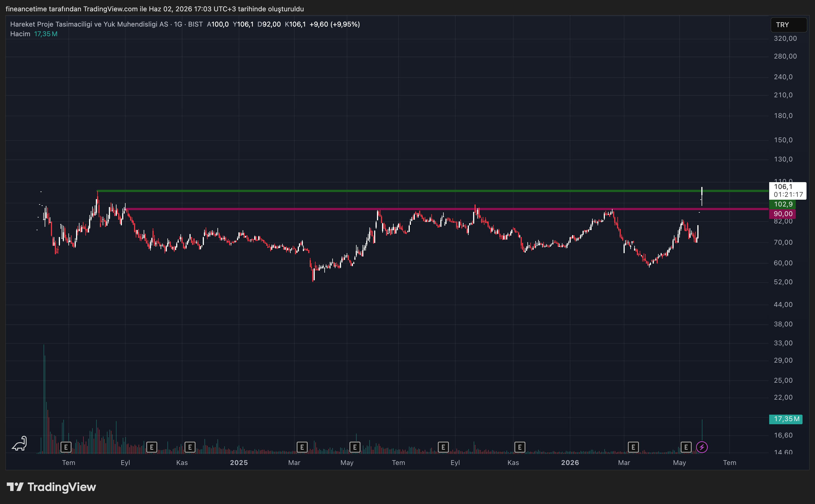Viewport: 815px width, 504px height.
Task: Open the earnings E marker just right of 2025 Mar label
Action: (302, 447)
